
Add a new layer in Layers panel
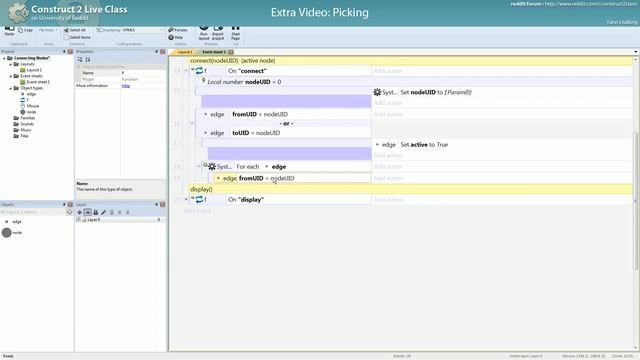(x=80, y=212)
